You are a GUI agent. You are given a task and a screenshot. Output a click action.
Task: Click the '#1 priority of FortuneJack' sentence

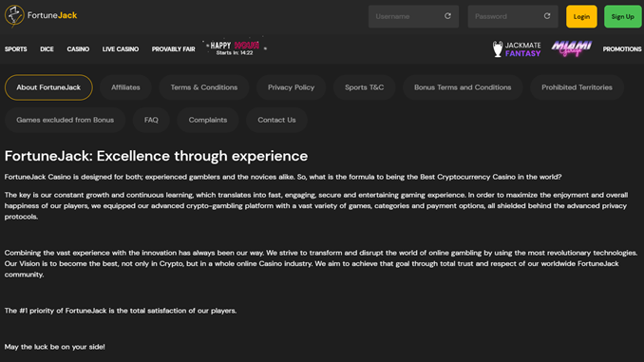click(121, 311)
